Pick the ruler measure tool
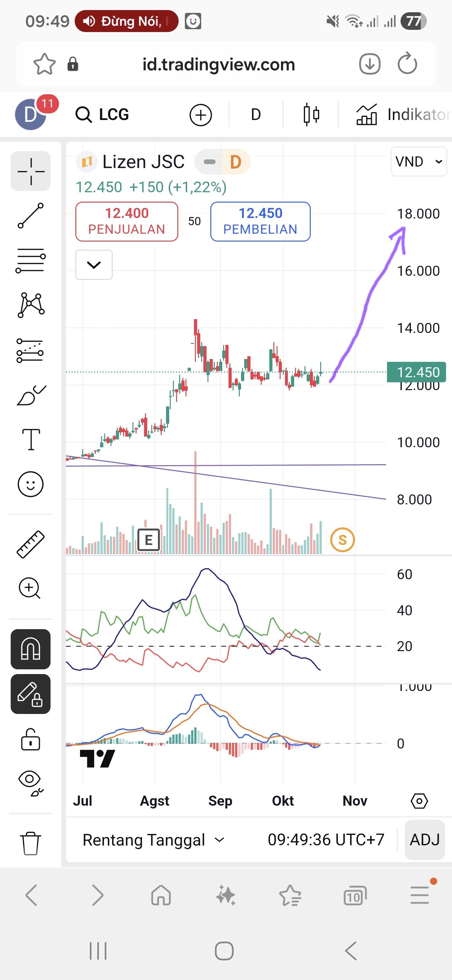 [30, 544]
